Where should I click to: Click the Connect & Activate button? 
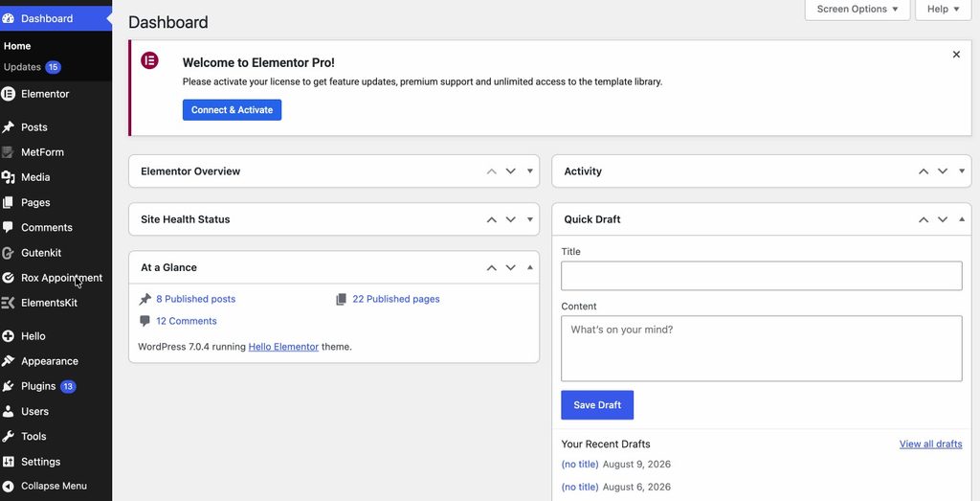232,109
